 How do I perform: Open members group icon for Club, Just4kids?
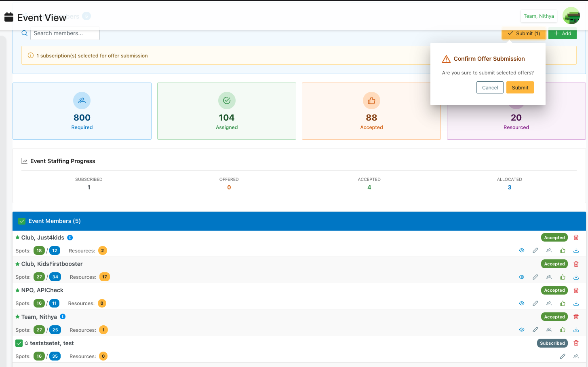[549, 250]
